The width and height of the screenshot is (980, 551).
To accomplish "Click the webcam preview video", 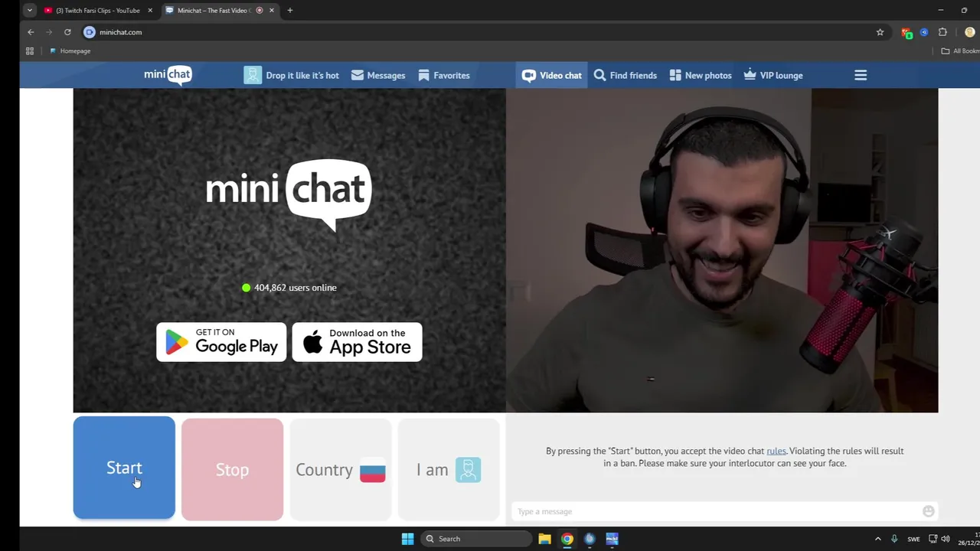I will [x=722, y=250].
